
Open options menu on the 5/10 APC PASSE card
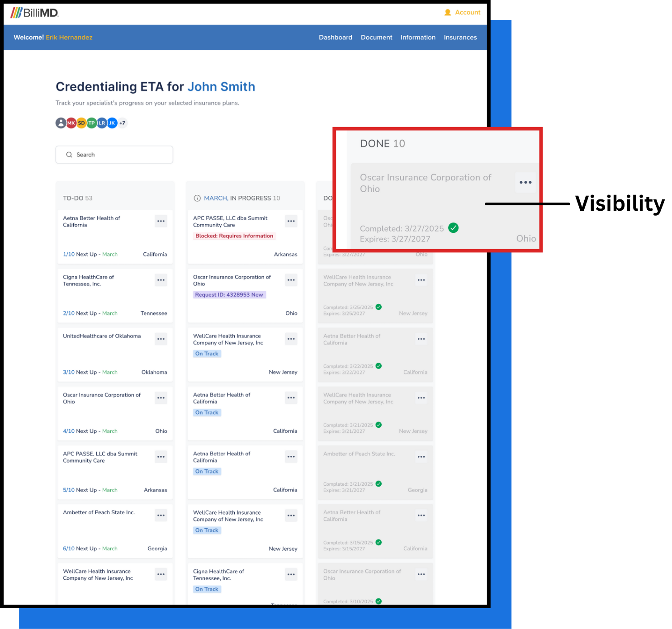pyautogui.click(x=161, y=457)
